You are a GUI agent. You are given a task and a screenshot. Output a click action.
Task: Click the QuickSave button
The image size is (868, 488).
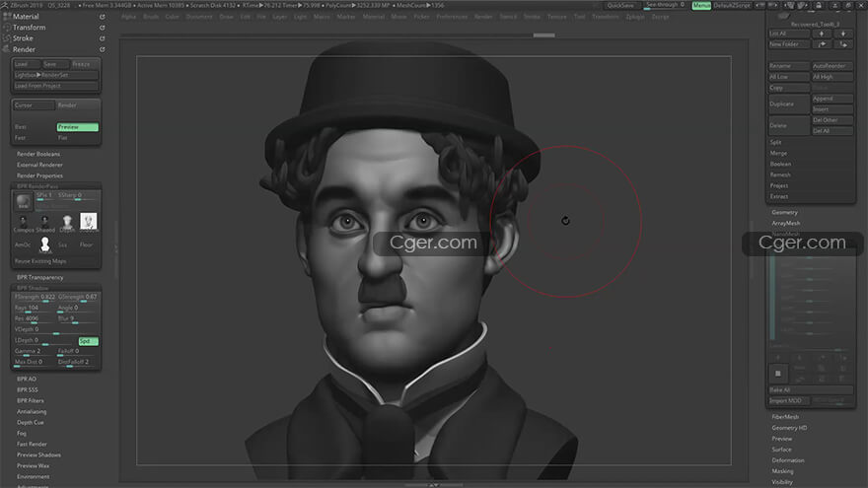620,5
